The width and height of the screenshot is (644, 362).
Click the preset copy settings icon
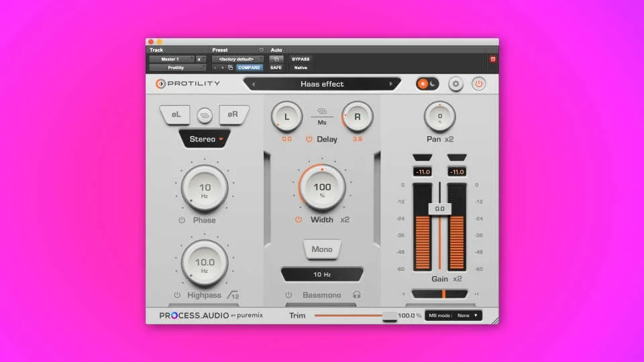(230, 68)
